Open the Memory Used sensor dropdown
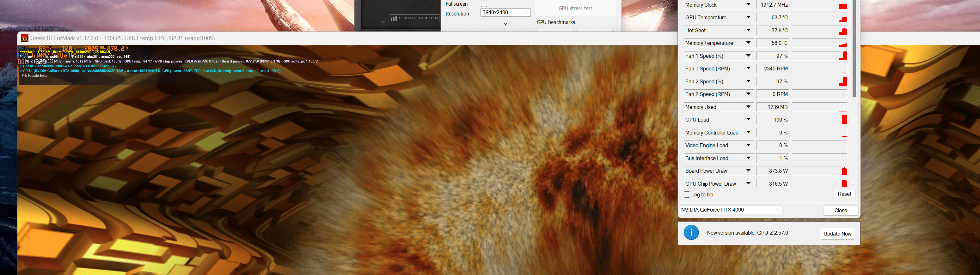This screenshot has width=980, height=275. tap(748, 107)
